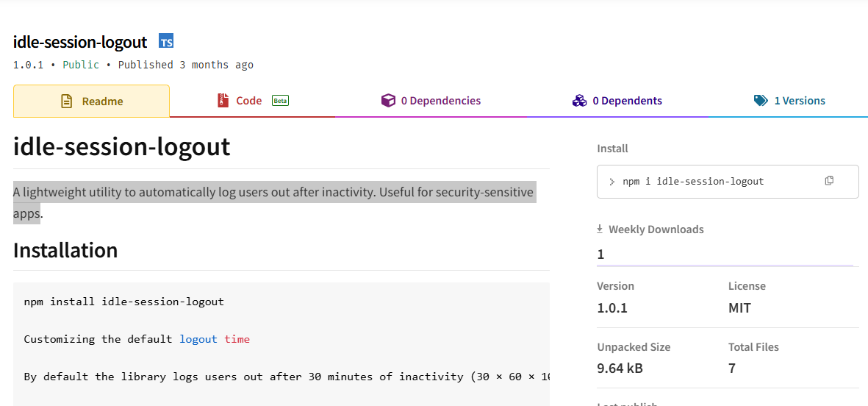Click the Total Files count 7
This screenshot has height=406, width=868.
(732, 368)
